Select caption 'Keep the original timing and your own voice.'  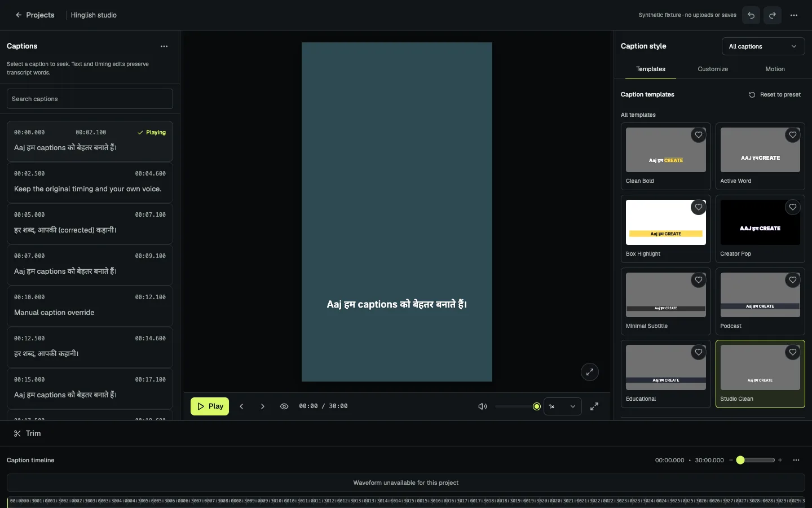pyautogui.click(x=90, y=182)
